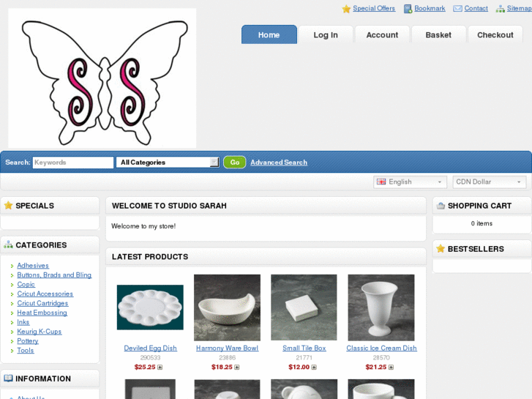
Task: Click the Bookmark page icon
Action: 408,9
